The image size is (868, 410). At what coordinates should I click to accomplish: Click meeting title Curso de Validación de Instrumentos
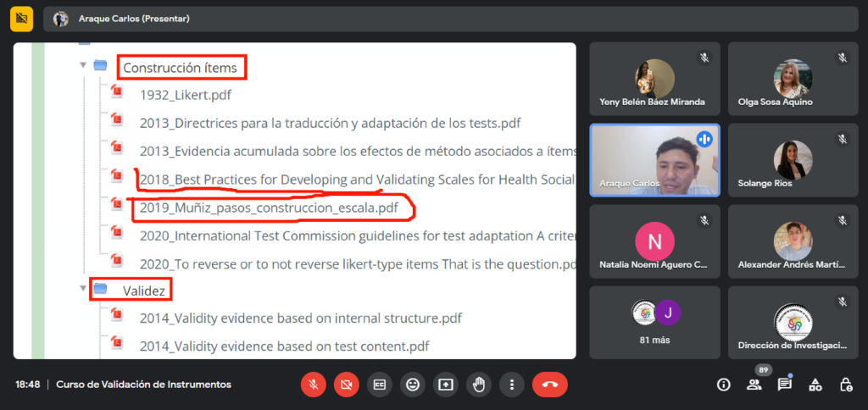144,385
